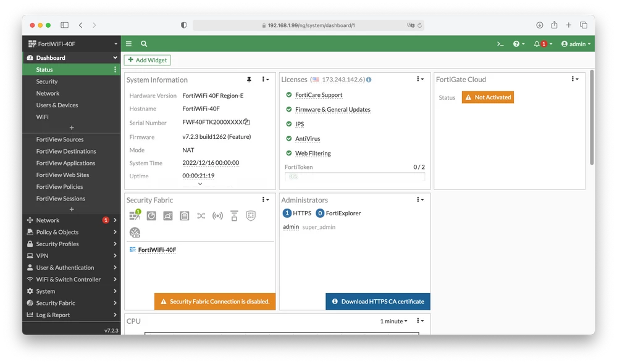Open the IPS license entry
Screen dimensions: 617x364
click(x=300, y=124)
